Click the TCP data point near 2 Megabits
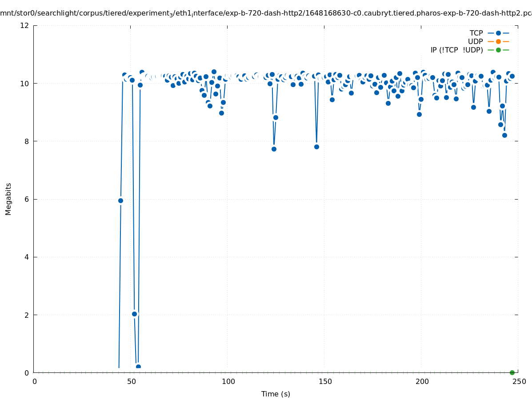 [x=134, y=314]
